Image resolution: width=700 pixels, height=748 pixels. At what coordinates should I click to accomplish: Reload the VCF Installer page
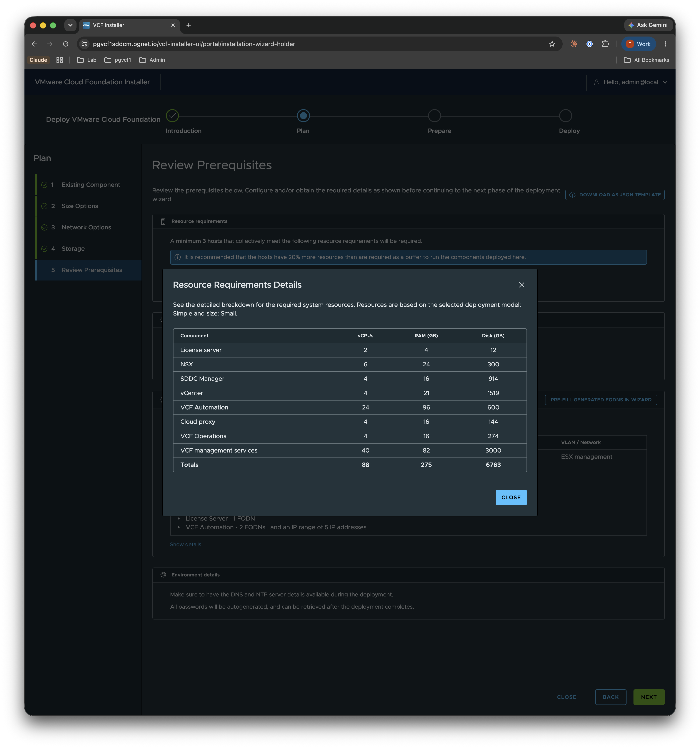[x=65, y=44]
